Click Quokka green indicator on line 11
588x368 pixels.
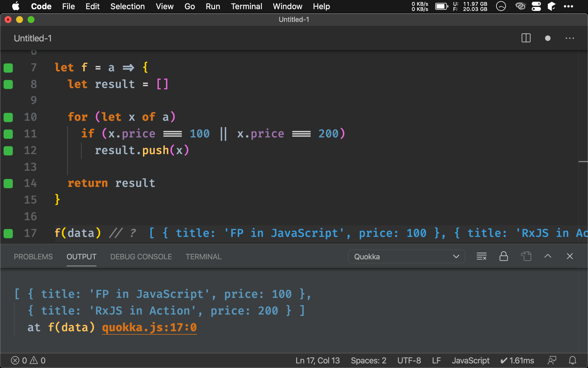tap(8, 134)
